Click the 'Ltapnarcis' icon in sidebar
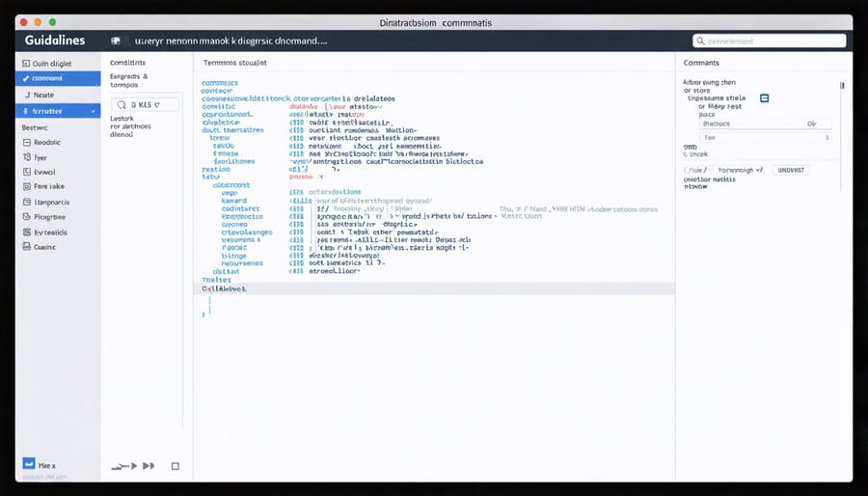868x496 pixels. click(27, 202)
